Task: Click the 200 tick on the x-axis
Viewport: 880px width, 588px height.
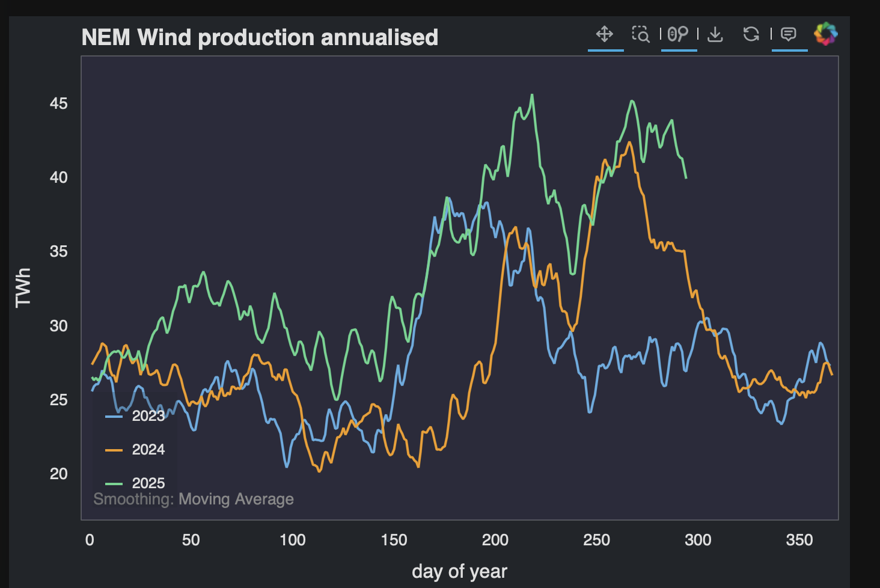Action: [x=495, y=540]
